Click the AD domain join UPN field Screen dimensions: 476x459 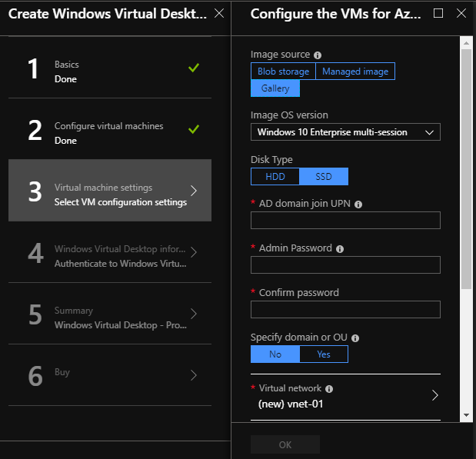tap(345, 221)
